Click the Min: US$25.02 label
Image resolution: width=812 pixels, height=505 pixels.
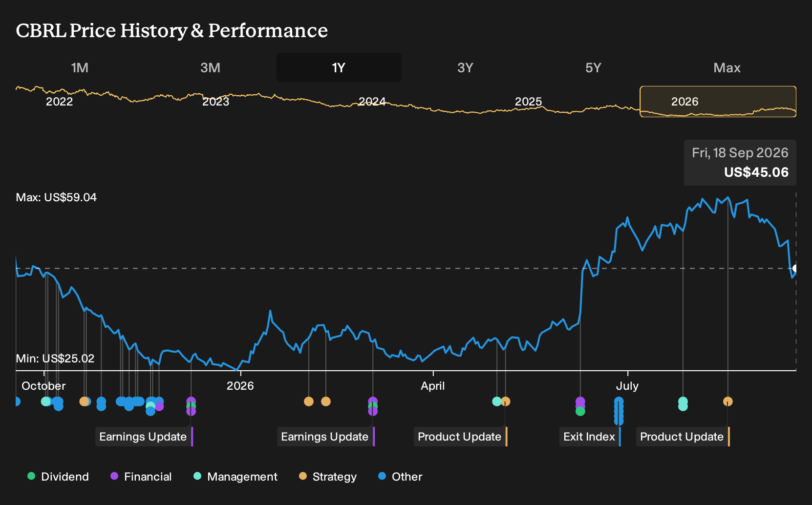55,358
